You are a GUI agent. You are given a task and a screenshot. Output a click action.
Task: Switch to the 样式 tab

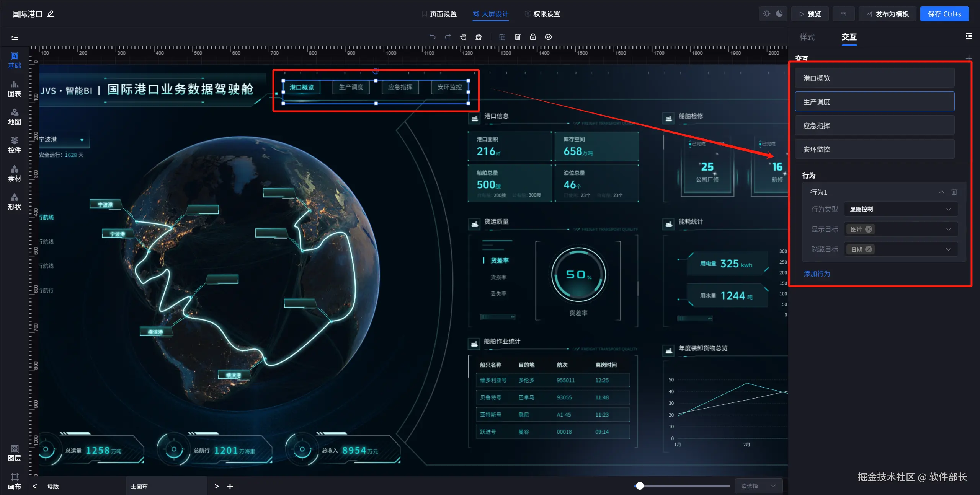pos(807,37)
